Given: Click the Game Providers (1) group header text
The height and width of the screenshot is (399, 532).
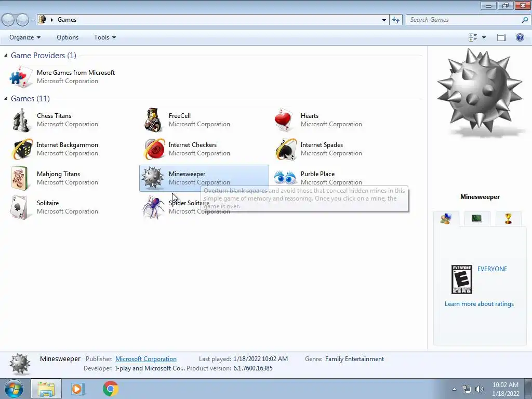Looking at the screenshot, I should [x=44, y=55].
